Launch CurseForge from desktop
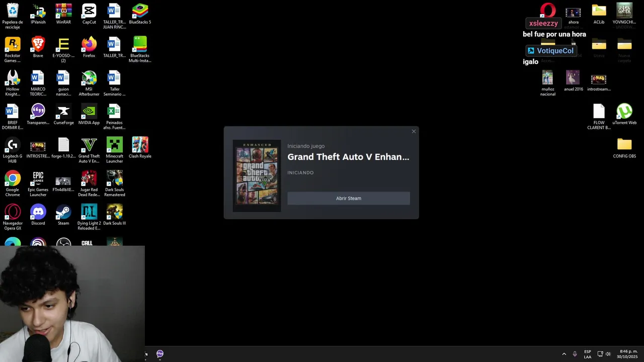This screenshot has width=644, height=362. tap(63, 115)
